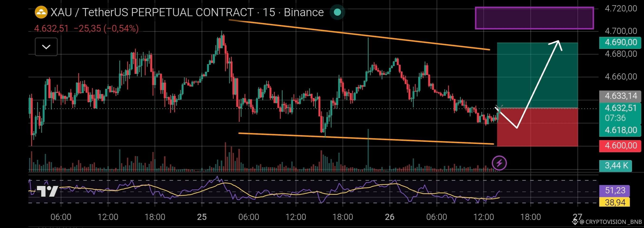
Task: Click the 4.633,14 gray price label
Action: (x=620, y=96)
